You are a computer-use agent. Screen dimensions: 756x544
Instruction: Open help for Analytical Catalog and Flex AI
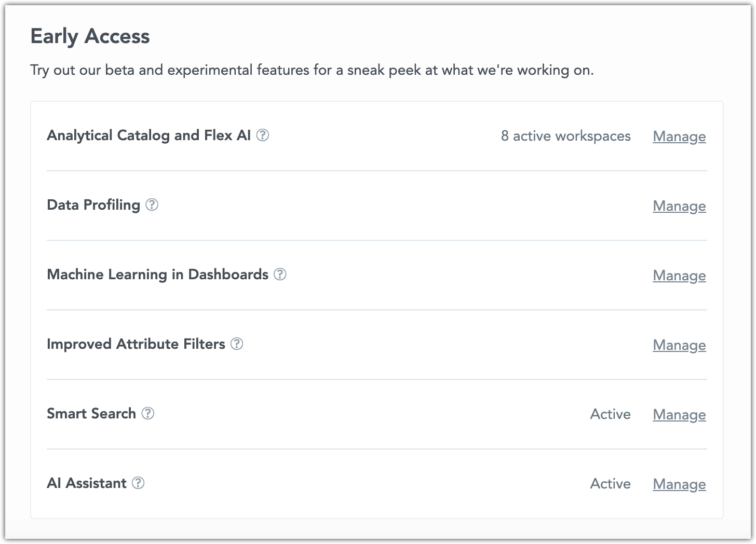[x=263, y=135]
